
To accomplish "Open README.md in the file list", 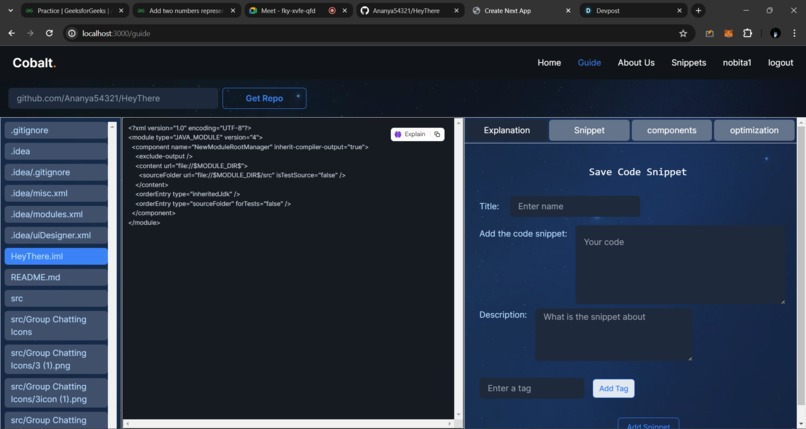I will pos(56,277).
